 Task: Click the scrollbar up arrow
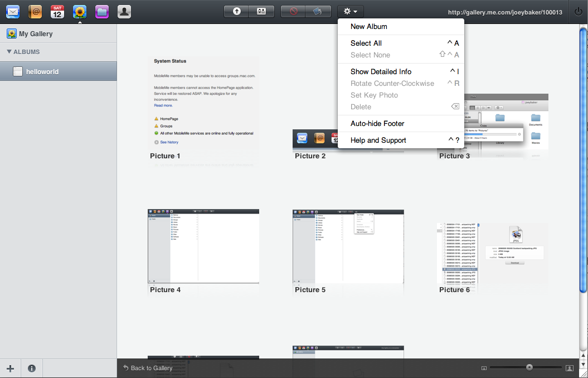583,355
